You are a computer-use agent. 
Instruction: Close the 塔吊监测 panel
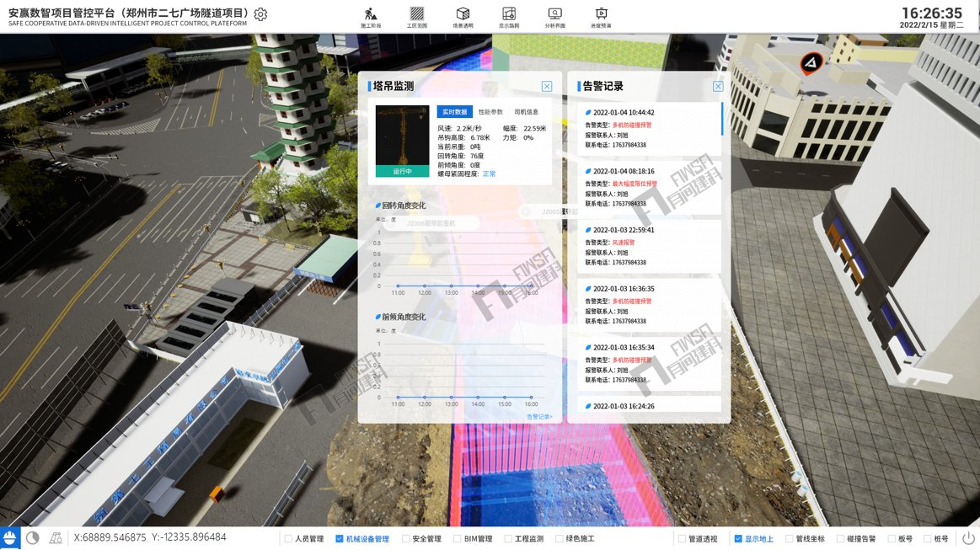point(547,86)
